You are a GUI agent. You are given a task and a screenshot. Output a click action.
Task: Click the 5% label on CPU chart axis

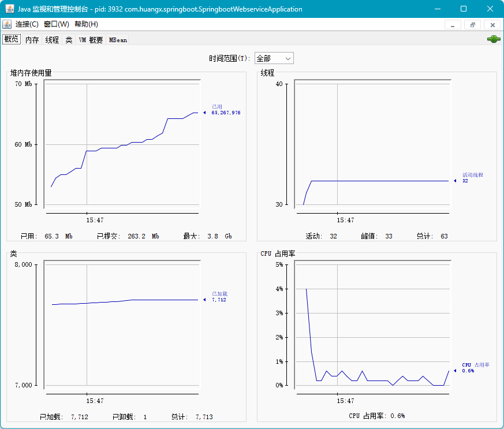279,264
